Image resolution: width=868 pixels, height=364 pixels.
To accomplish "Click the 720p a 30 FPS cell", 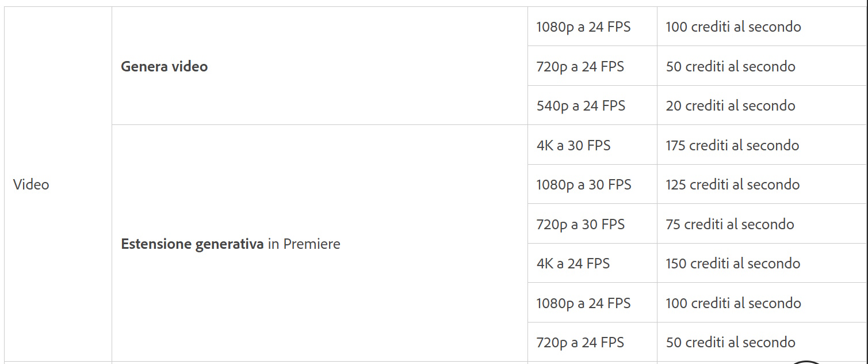I will click(x=580, y=225).
